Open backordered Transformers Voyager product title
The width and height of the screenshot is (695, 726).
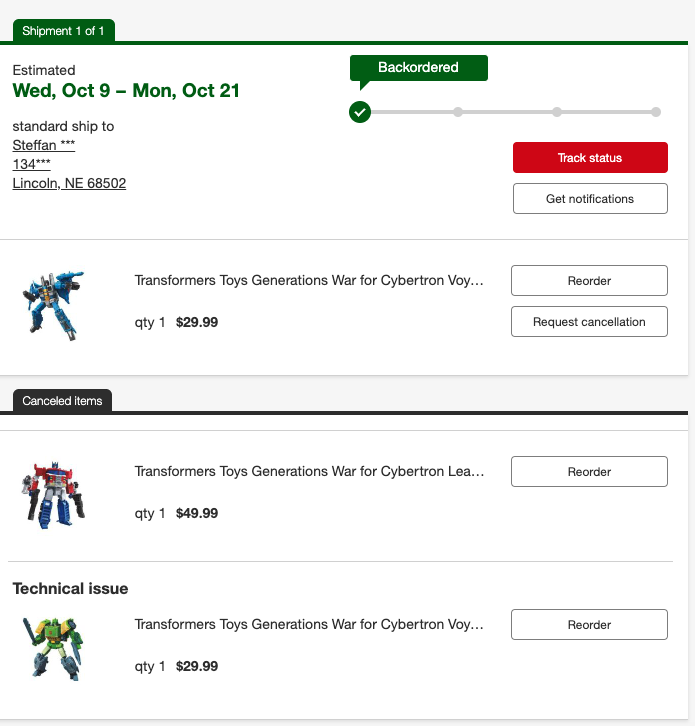click(309, 281)
